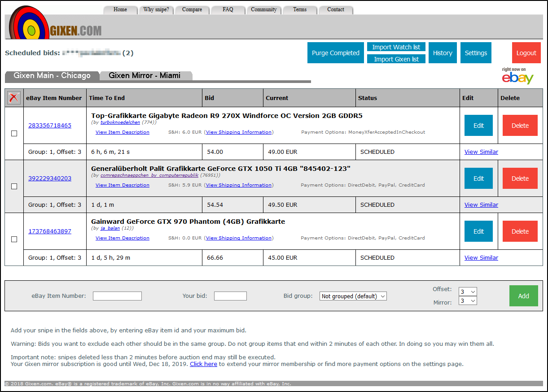The image size is (548, 392).
Task: Select the checkbox for the GTX 1050 Ti item
Action: click(14, 186)
